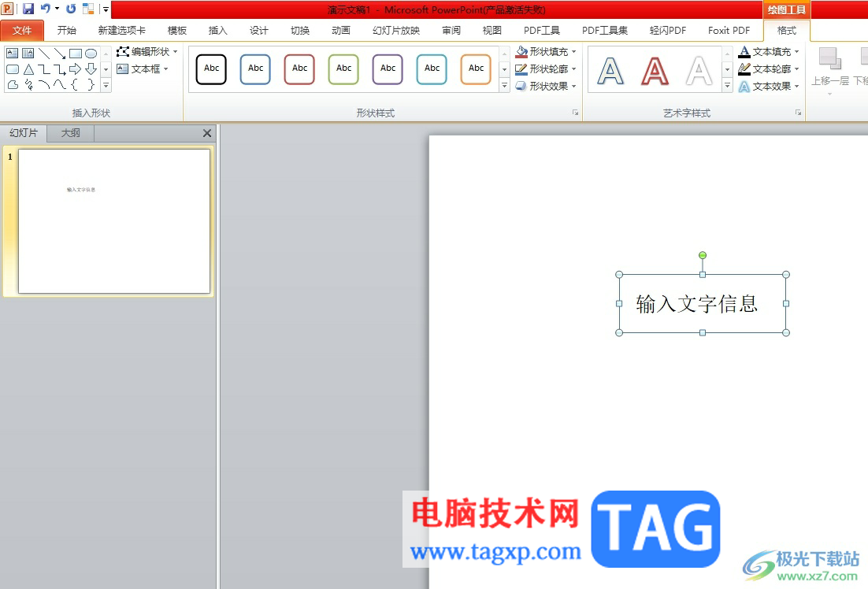
Task: Apply the aqua outline Abc shape style
Action: click(x=432, y=69)
